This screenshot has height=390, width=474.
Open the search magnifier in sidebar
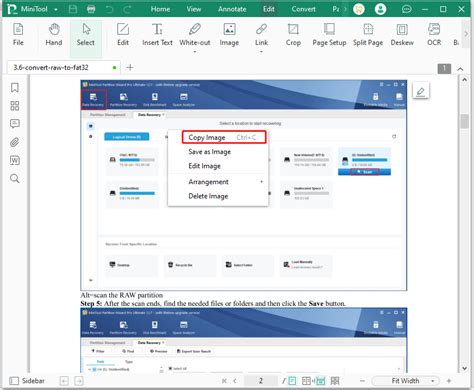tap(15, 179)
